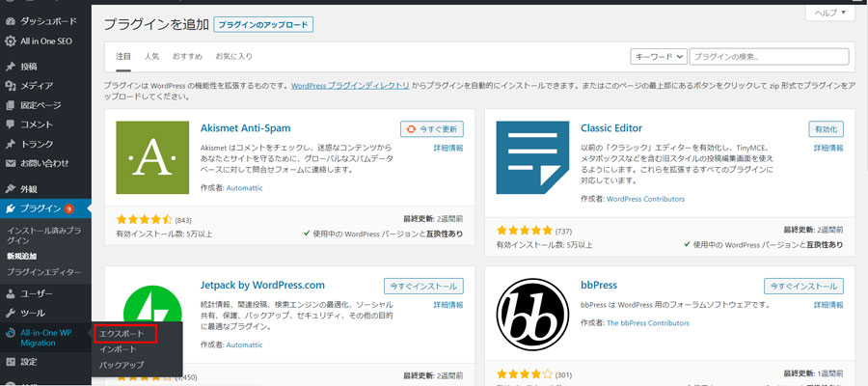Viewport: 868px width, 386px height.
Task: Click the プラグインの検索 search field
Action: coord(769,57)
